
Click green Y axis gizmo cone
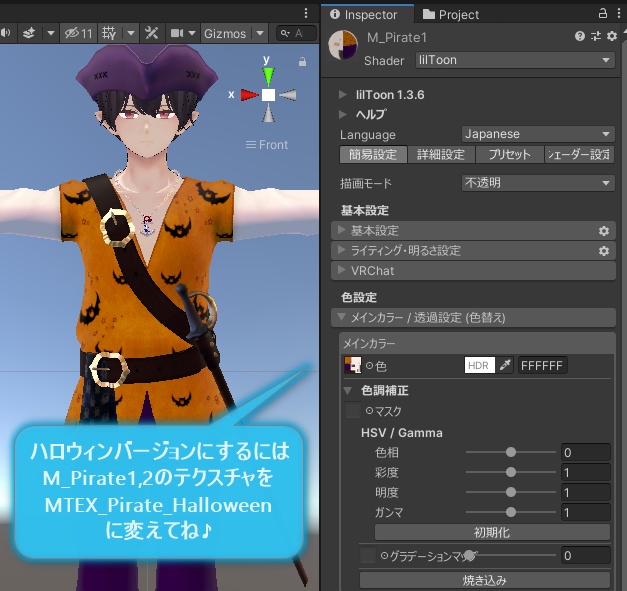tap(268, 76)
